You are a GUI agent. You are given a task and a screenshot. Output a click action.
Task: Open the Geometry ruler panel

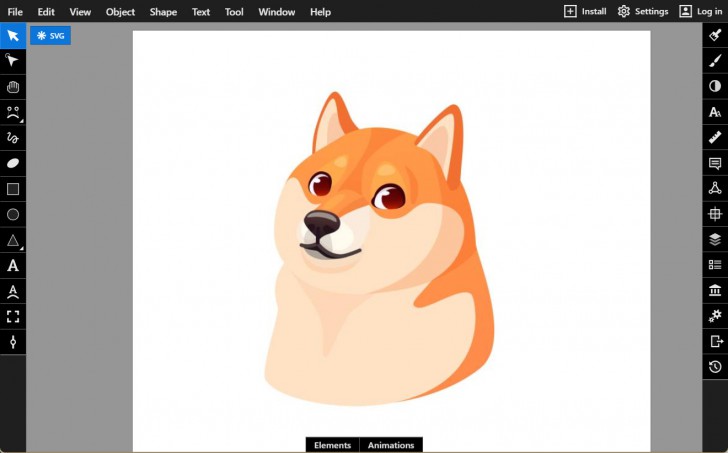[715, 137]
